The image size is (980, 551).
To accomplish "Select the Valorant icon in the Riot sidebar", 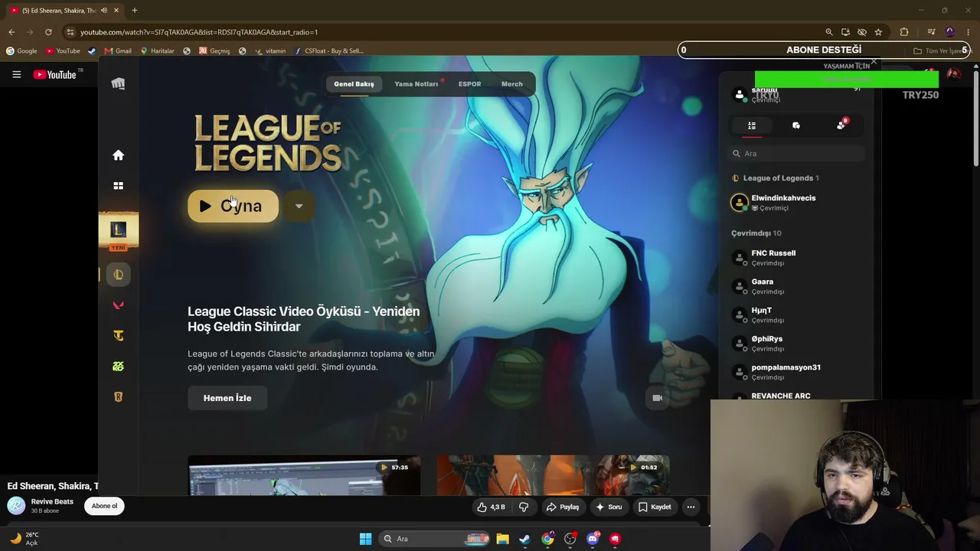I will 118,305.
